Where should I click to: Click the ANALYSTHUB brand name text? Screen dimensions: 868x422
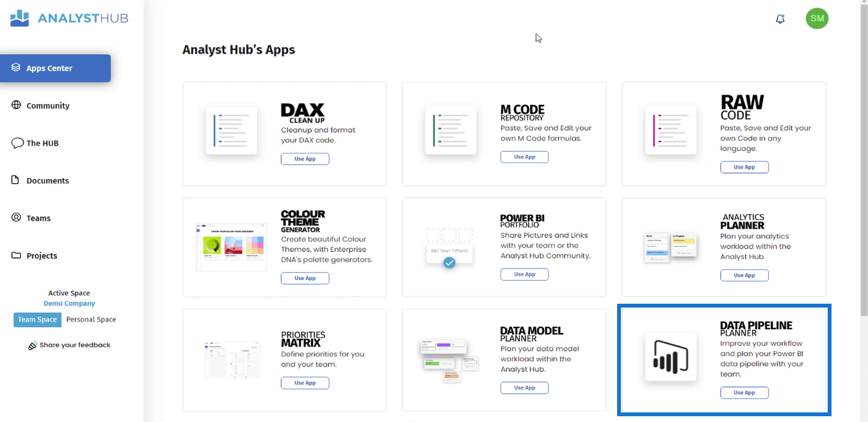(x=83, y=18)
